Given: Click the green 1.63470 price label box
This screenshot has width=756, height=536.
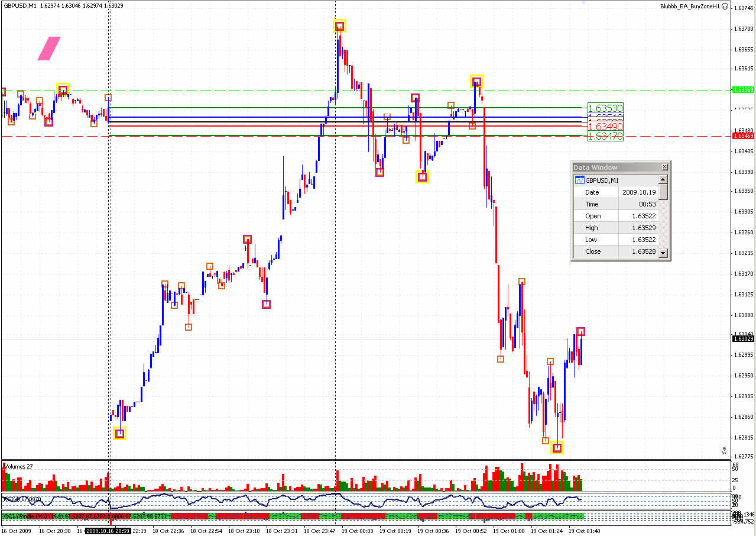Looking at the screenshot, I should (x=605, y=136).
